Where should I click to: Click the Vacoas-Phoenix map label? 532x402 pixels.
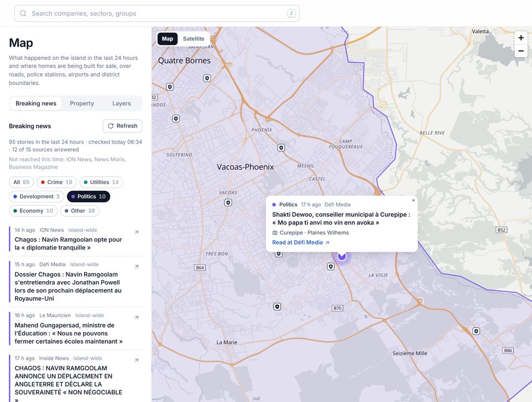(x=245, y=167)
